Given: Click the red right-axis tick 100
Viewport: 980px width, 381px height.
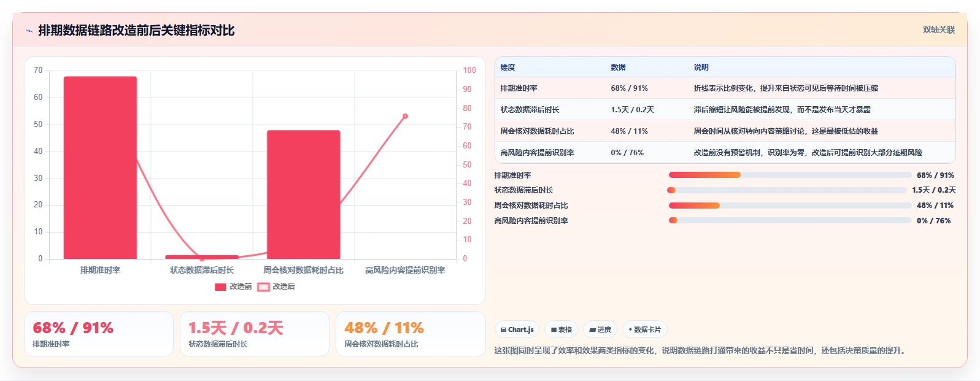Looking at the screenshot, I should [x=469, y=71].
